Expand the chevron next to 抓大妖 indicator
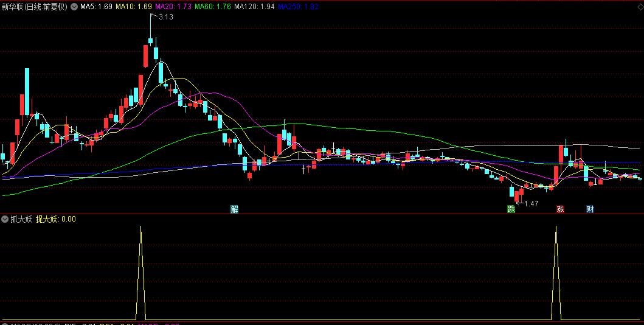 pos(5,218)
